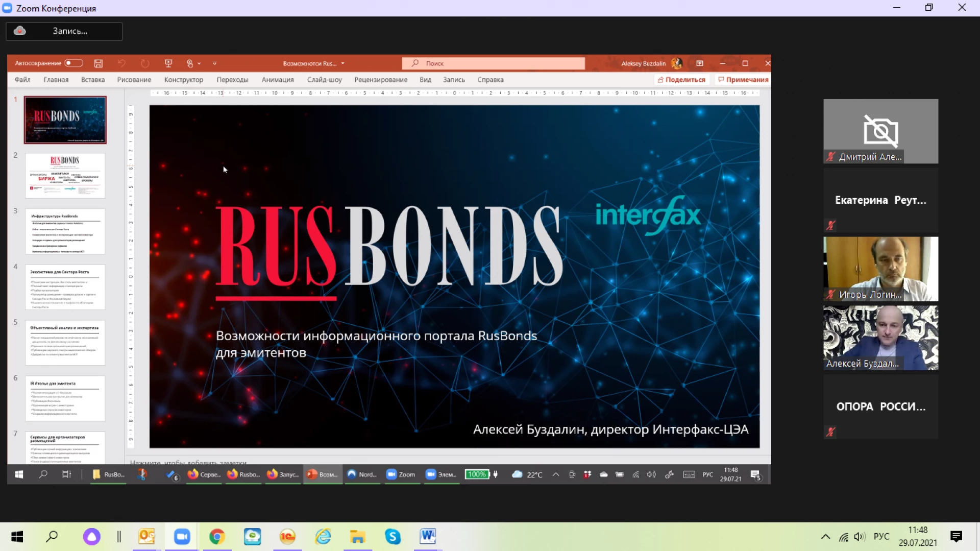Click Дмитрий Але... participant video tile
980x551 pixels.
coord(880,131)
